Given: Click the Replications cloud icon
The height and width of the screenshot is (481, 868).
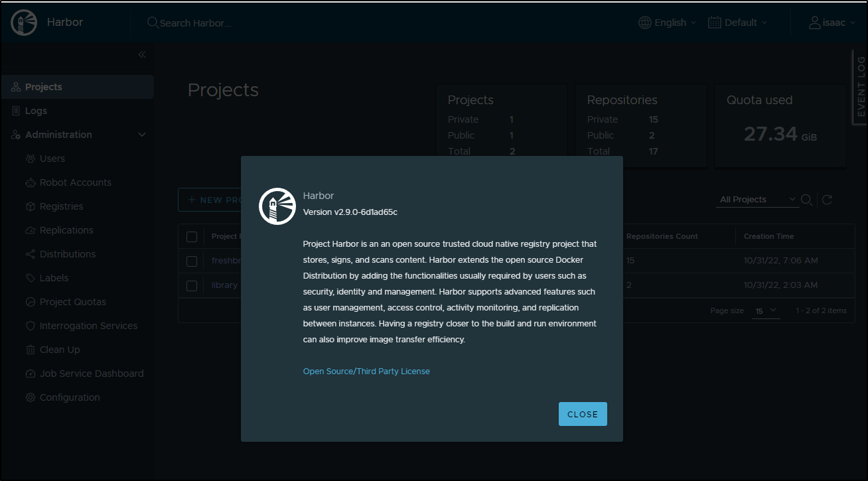Looking at the screenshot, I should (31, 230).
